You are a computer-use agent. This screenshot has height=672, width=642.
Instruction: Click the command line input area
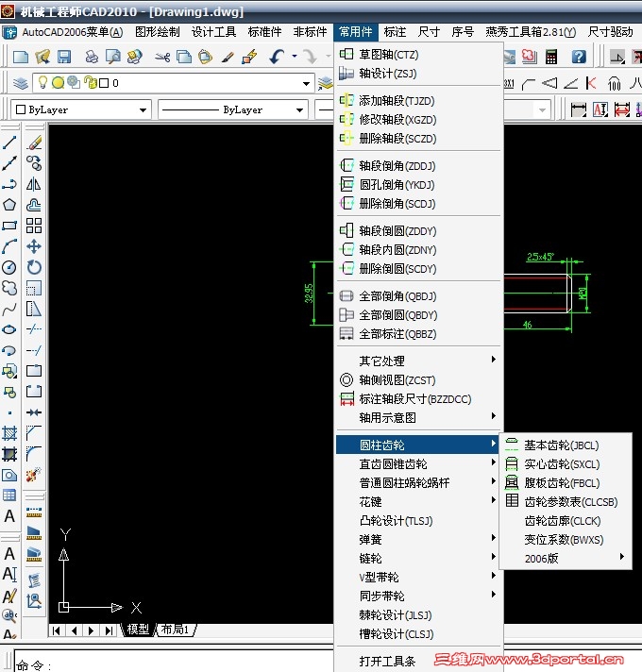coord(174,663)
